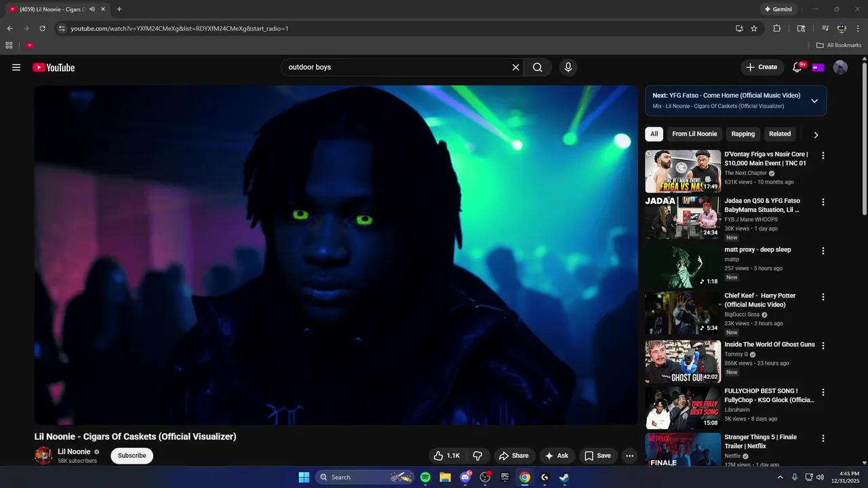
Task: Open Windows Start menu
Action: (x=304, y=477)
